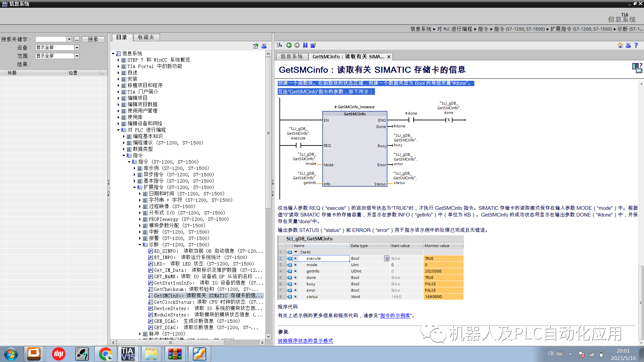Click the 信息系统 breadcrumb

coord(421,29)
